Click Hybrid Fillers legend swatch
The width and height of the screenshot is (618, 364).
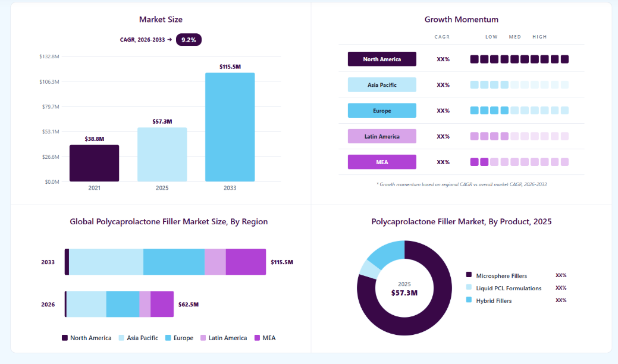pos(469,299)
